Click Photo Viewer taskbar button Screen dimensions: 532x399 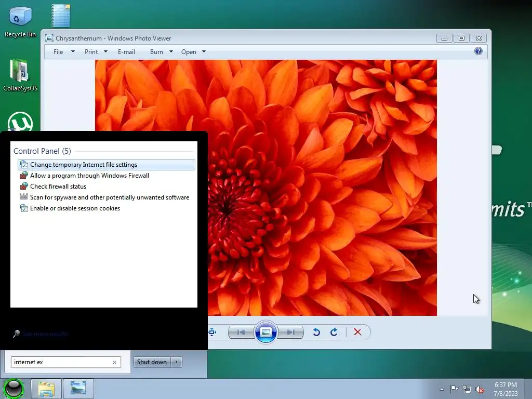click(78, 389)
